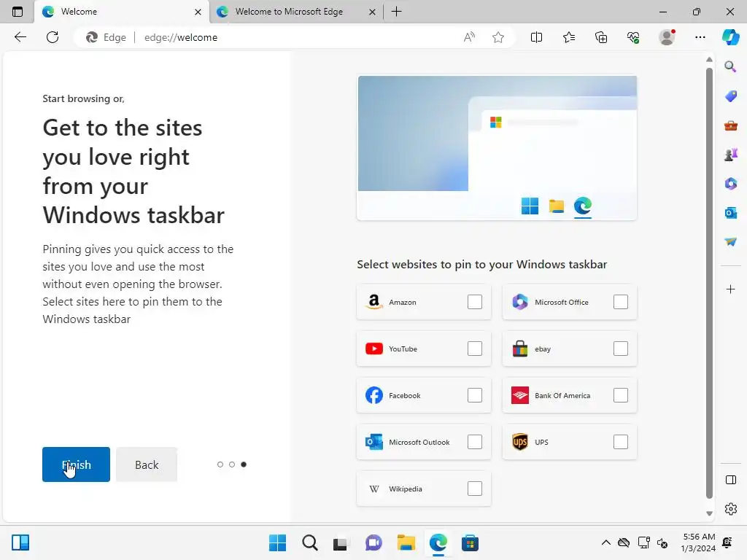Check the YouTube checkbox
The image size is (747, 560).
pyautogui.click(x=474, y=349)
